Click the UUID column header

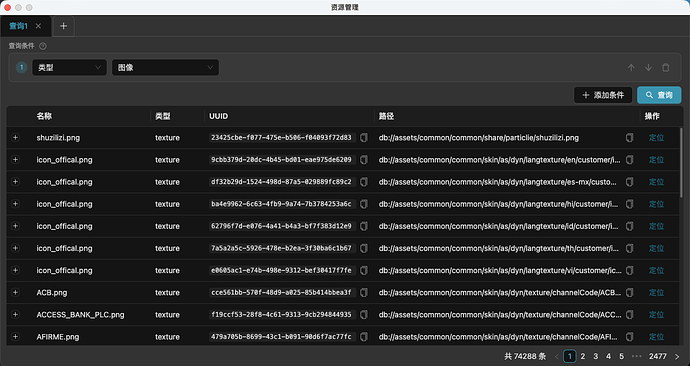click(218, 116)
